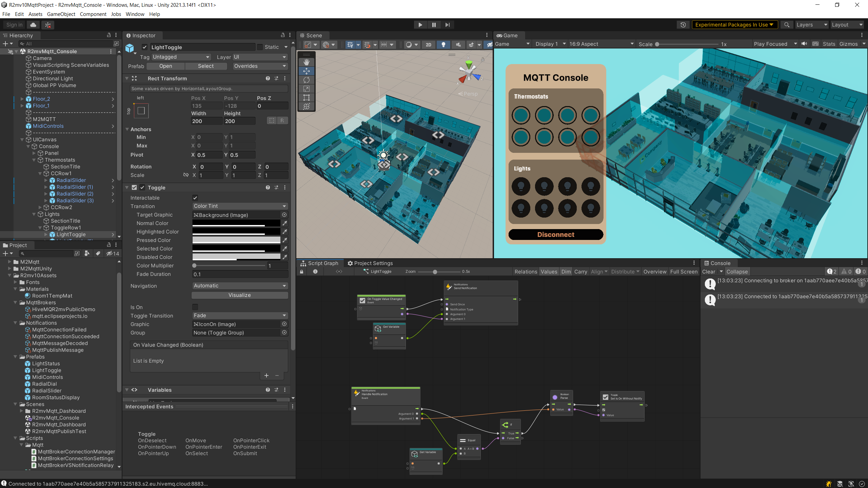Expand the M2Mqtt folder
This screenshot has height=488, width=868.
pos(9,262)
